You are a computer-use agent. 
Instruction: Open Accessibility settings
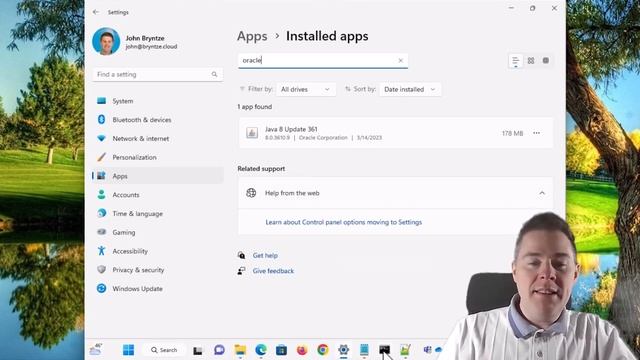[158, 251]
